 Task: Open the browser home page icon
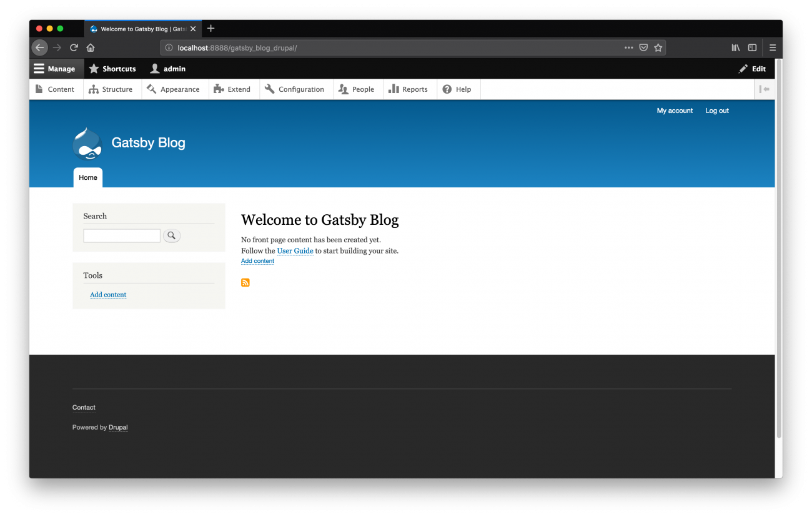point(91,47)
